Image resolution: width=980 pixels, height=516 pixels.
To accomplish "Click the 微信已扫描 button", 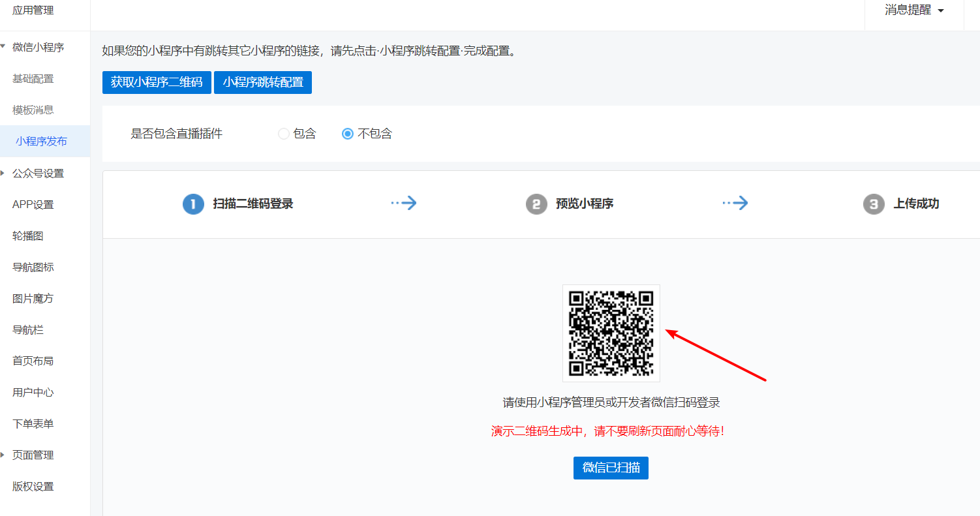I will [x=611, y=468].
